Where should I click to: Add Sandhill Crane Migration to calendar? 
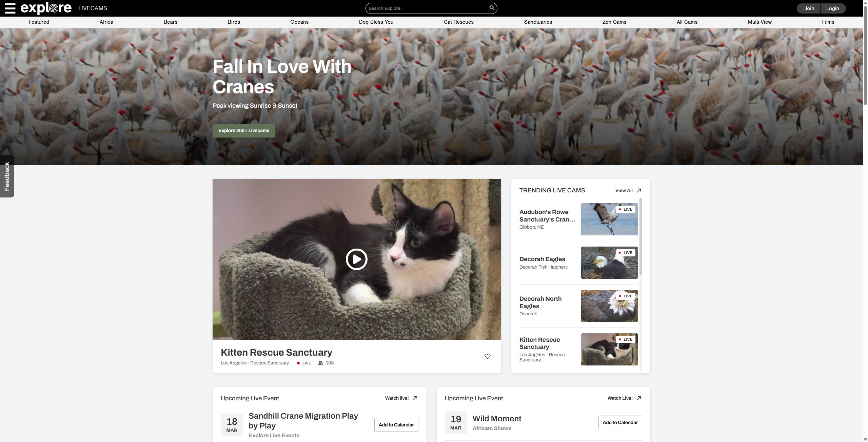click(396, 425)
